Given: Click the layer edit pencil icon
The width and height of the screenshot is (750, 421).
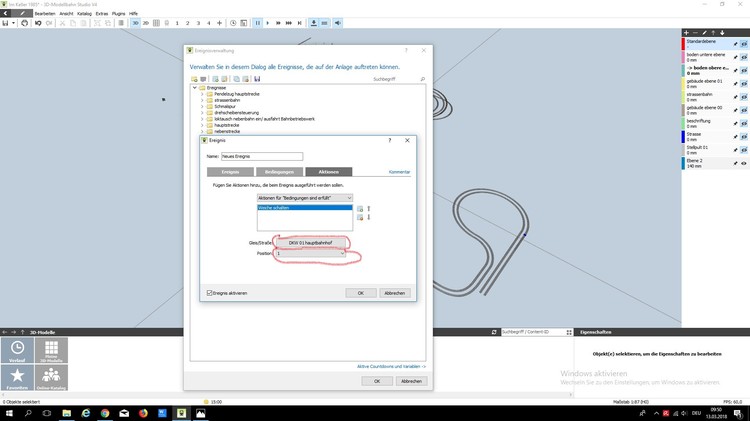Looking at the screenshot, I should pos(705,33).
